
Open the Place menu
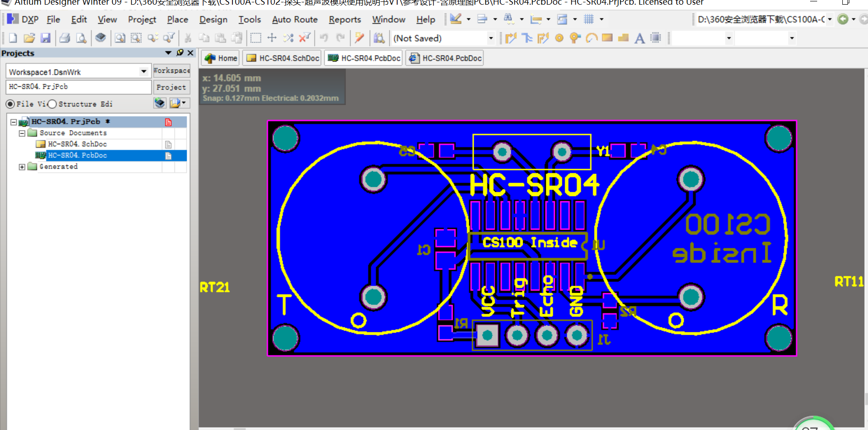177,19
